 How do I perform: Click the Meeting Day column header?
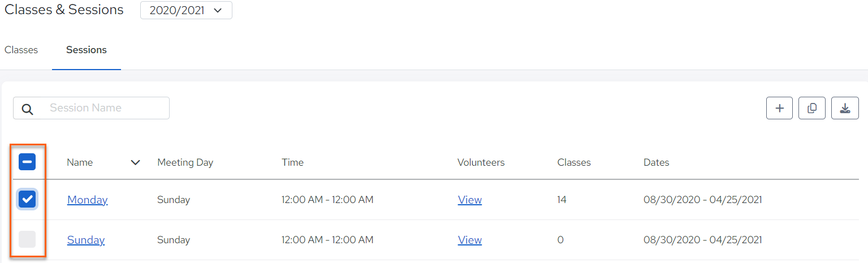pos(185,162)
